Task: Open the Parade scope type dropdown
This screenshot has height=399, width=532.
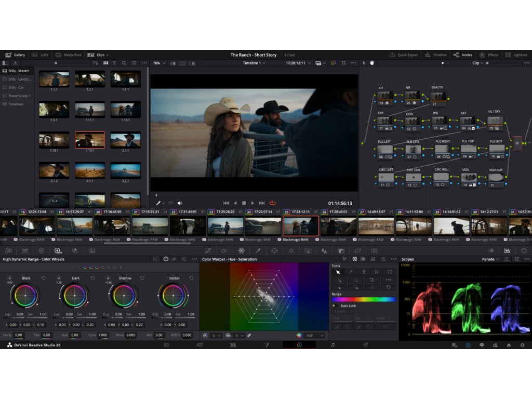Action: 490,259
